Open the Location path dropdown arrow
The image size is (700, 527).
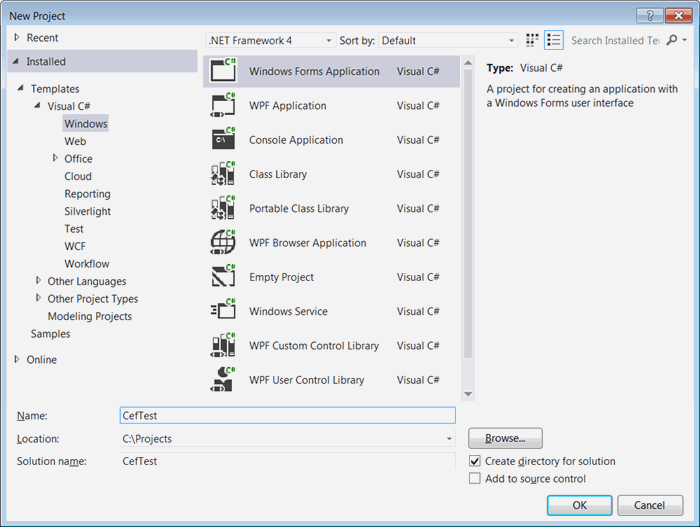tap(449, 439)
